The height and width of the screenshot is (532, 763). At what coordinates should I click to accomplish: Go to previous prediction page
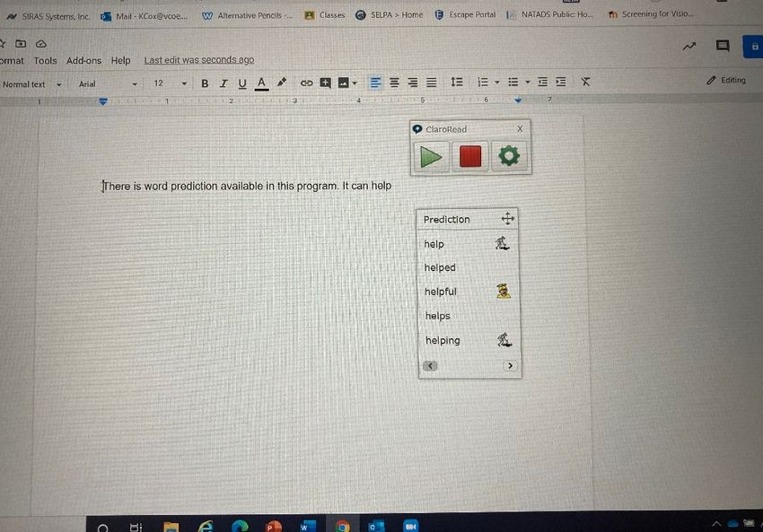[430, 366]
